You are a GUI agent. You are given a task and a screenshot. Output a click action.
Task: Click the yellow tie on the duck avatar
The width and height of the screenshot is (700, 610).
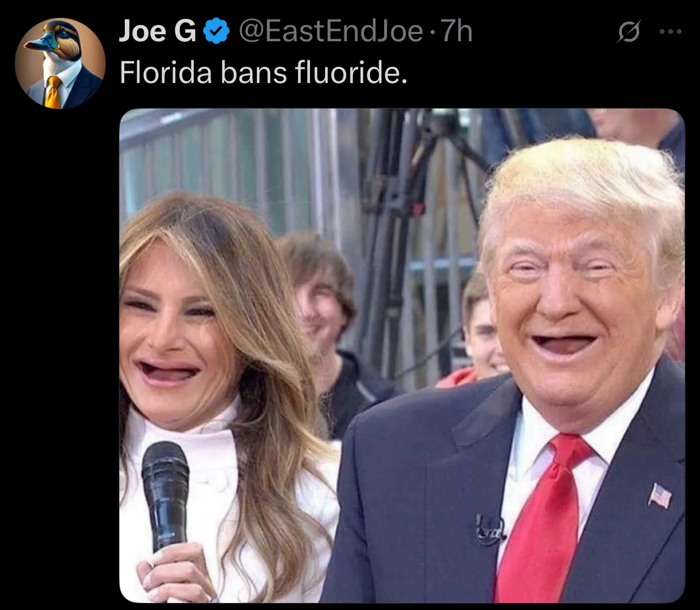click(x=53, y=92)
